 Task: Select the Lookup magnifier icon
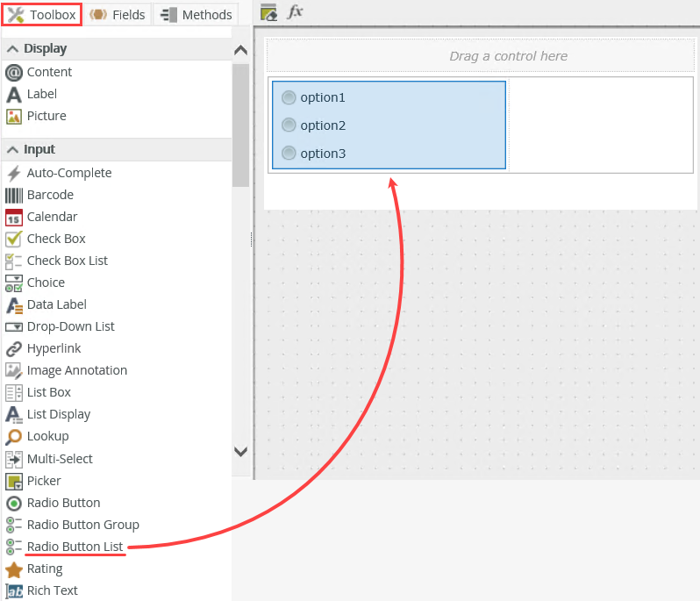click(14, 437)
